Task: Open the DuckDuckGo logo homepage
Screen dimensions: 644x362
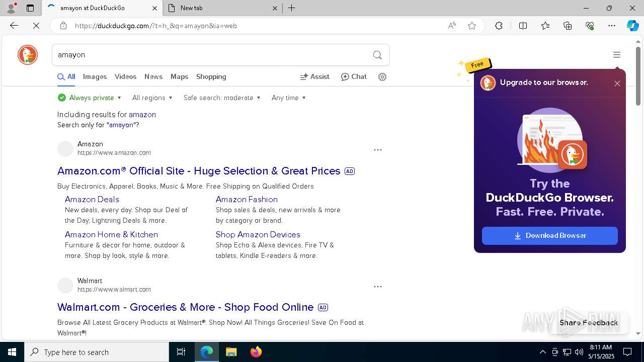Action: 28,55
